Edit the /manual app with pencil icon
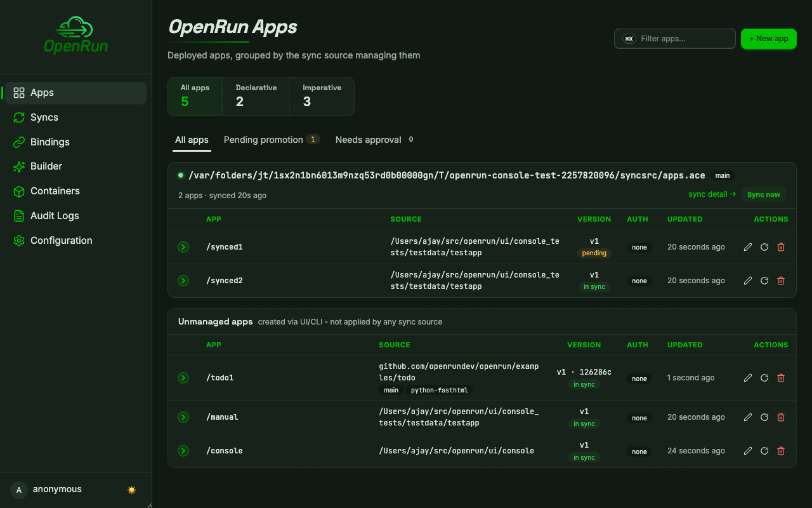This screenshot has width=812, height=508. (748, 417)
